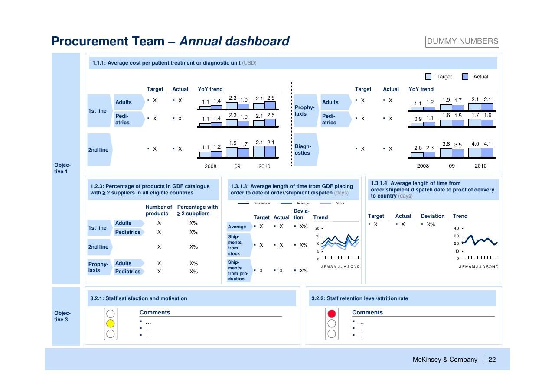Click the Shipments from stock row label
Screen dimensions: 555x392
239,245
